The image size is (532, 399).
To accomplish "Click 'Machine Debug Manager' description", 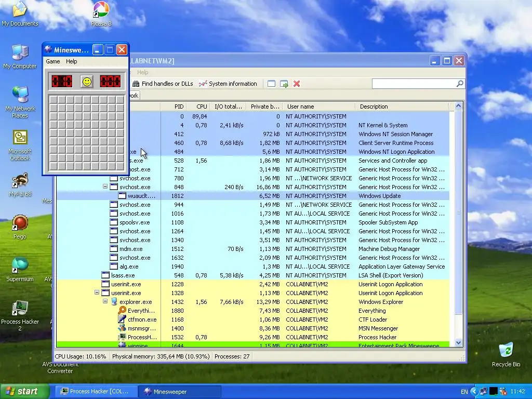I will click(x=389, y=249).
